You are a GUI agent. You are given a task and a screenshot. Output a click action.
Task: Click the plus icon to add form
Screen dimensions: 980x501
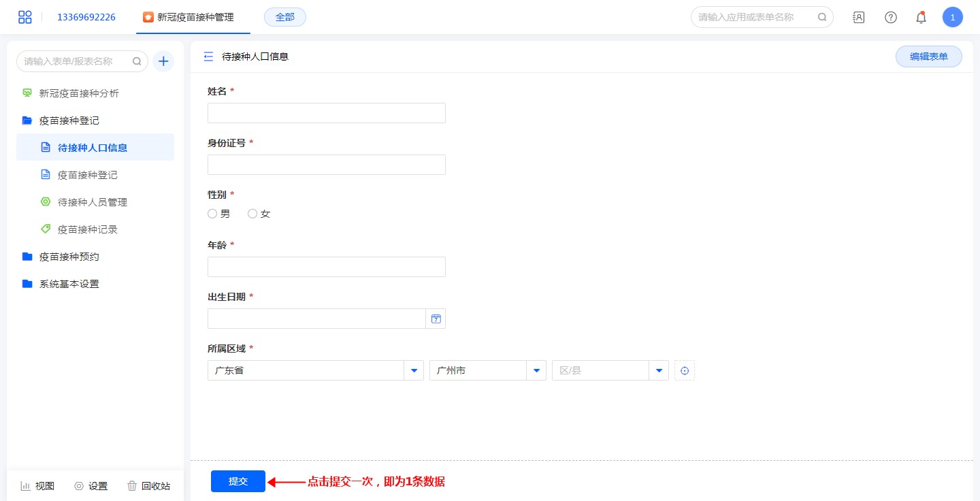pyautogui.click(x=163, y=61)
